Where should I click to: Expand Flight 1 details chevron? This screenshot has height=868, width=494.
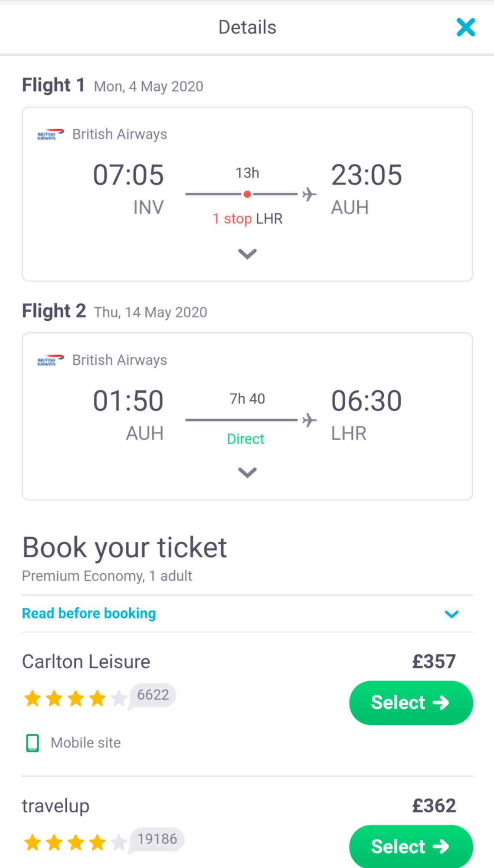coord(247,253)
